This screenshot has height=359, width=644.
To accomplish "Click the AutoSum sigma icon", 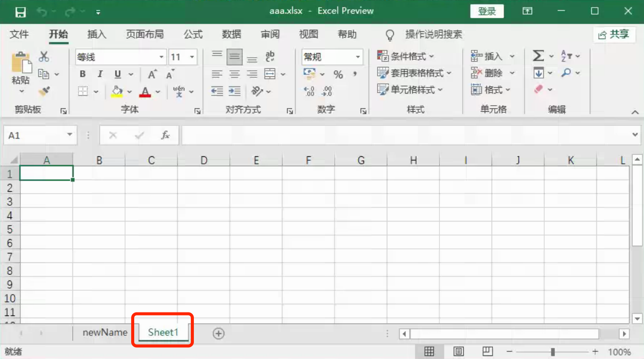I will click(538, 56).
